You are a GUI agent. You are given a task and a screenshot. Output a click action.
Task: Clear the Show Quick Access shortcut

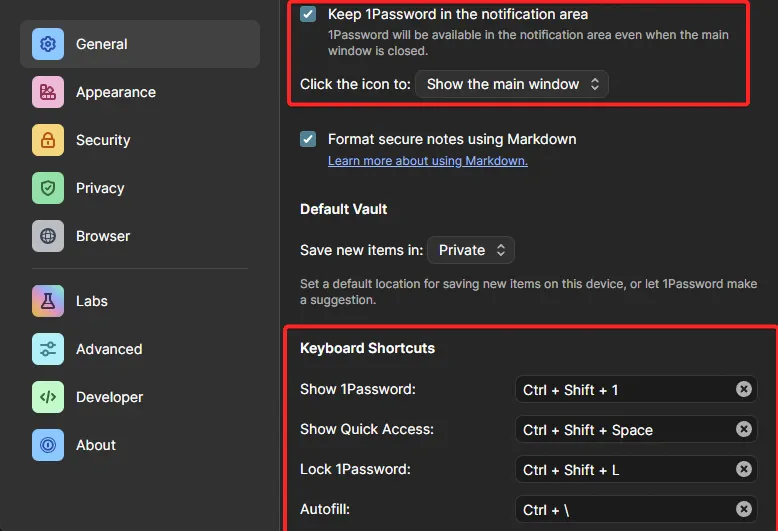743,429
